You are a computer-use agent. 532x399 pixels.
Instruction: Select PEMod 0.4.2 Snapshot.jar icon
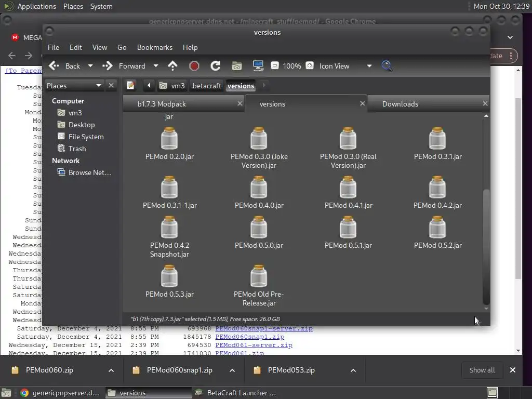coord(169,228)
